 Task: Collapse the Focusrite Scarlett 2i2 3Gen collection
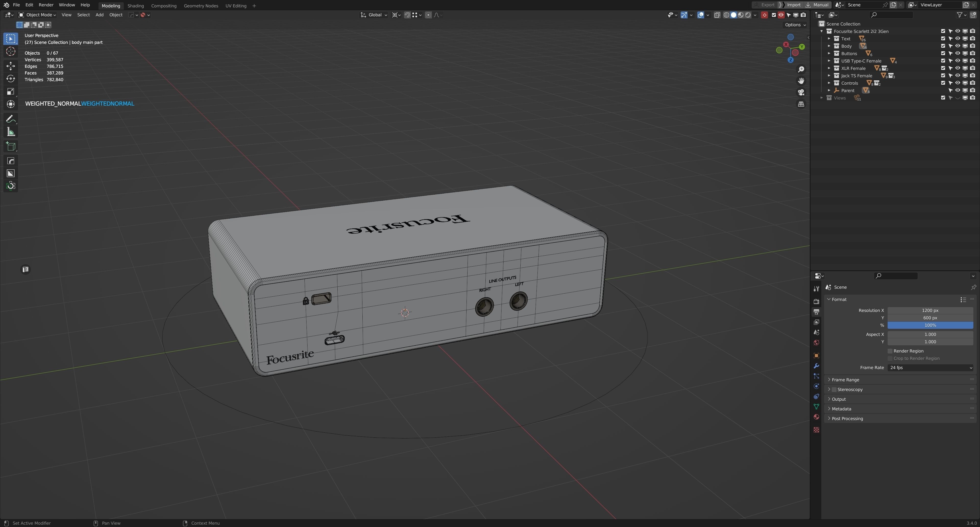(822, 31)
